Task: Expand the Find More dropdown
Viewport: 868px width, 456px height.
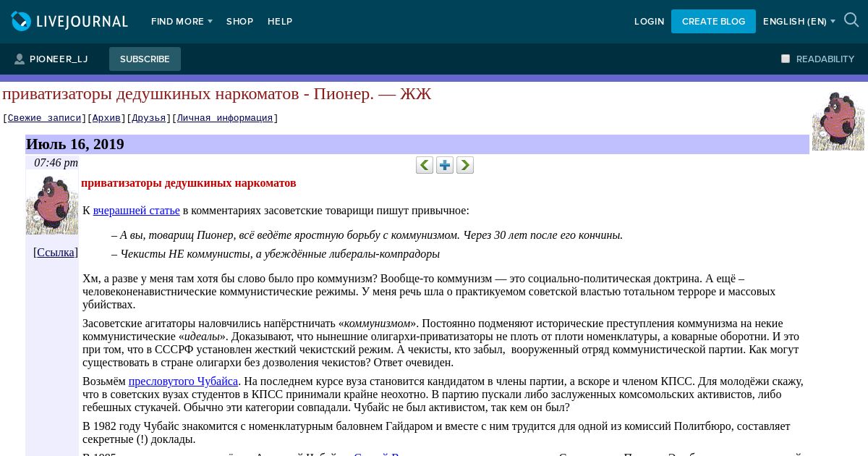Action: coord(182,22)
